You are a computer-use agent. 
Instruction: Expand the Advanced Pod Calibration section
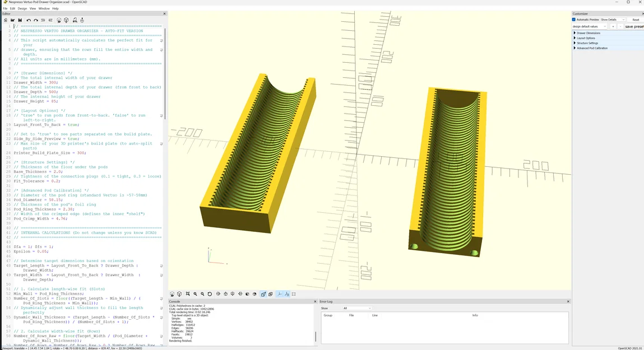[x=592, y=48]
